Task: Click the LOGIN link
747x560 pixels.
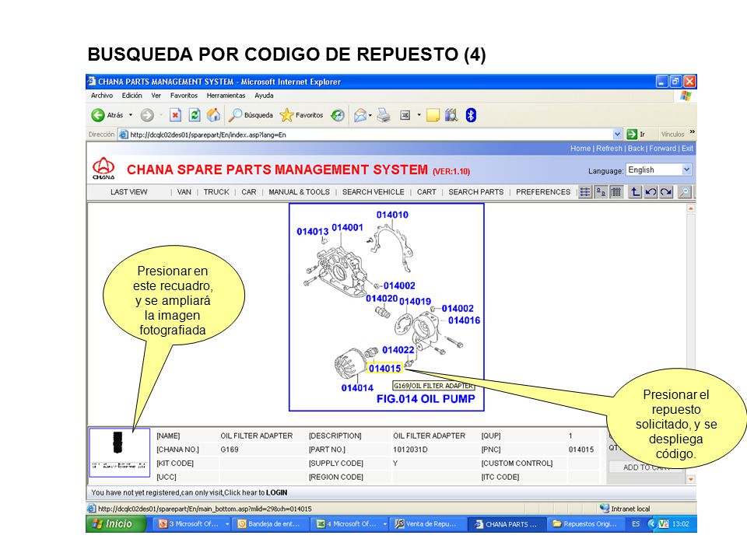Action: point(276,492)
